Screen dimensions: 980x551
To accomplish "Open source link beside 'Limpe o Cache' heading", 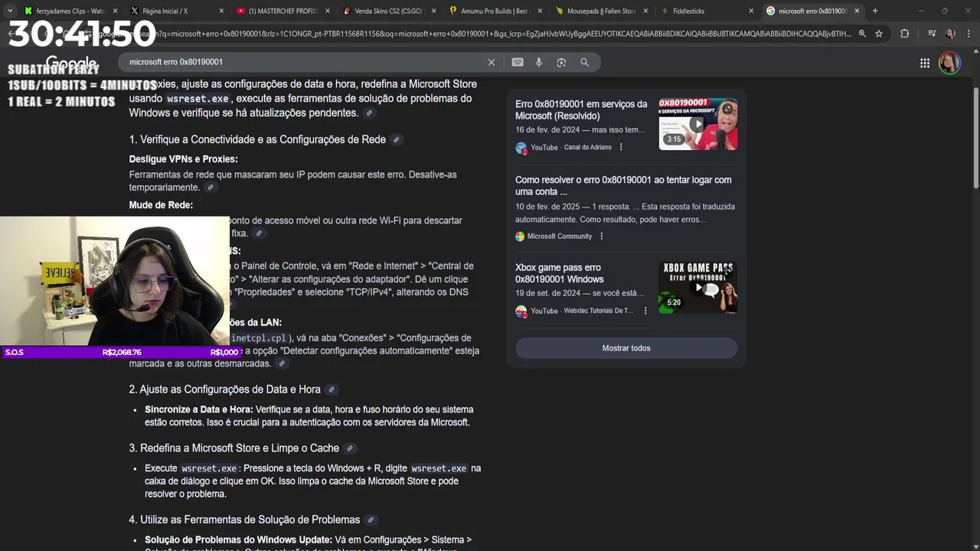I will [350, 448].
